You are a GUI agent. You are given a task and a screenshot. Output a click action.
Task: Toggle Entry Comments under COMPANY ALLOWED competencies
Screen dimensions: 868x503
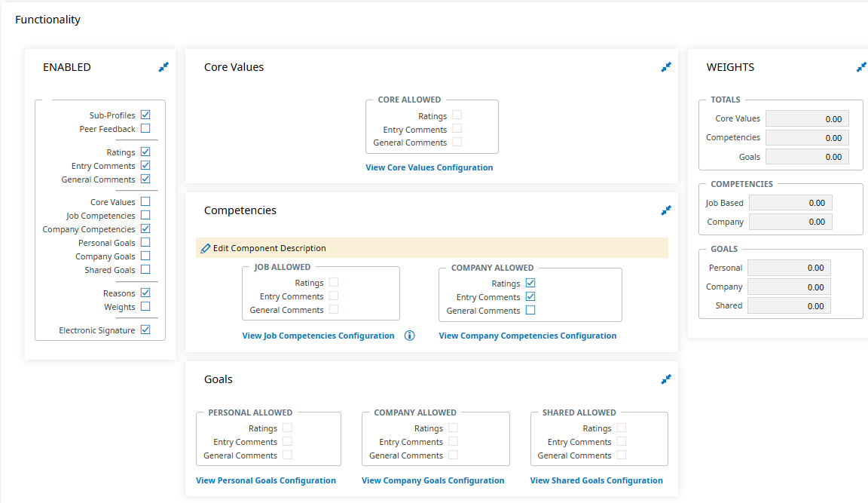coord(530,296)
